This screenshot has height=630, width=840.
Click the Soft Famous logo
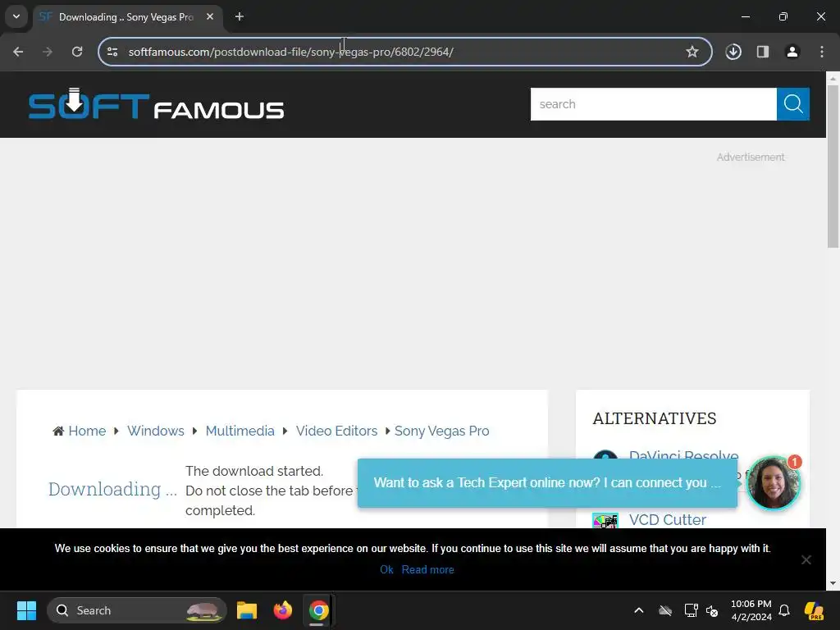[x=156, y=104]
